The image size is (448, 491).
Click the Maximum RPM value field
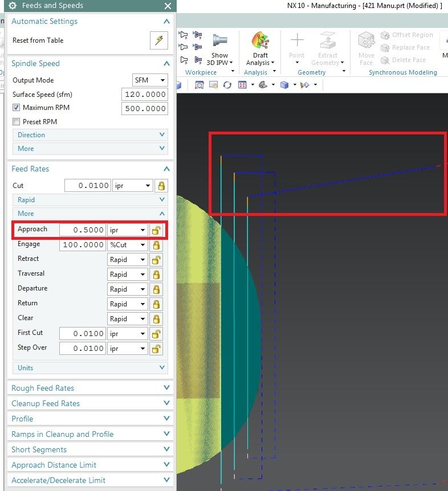(x=145, y=109)
